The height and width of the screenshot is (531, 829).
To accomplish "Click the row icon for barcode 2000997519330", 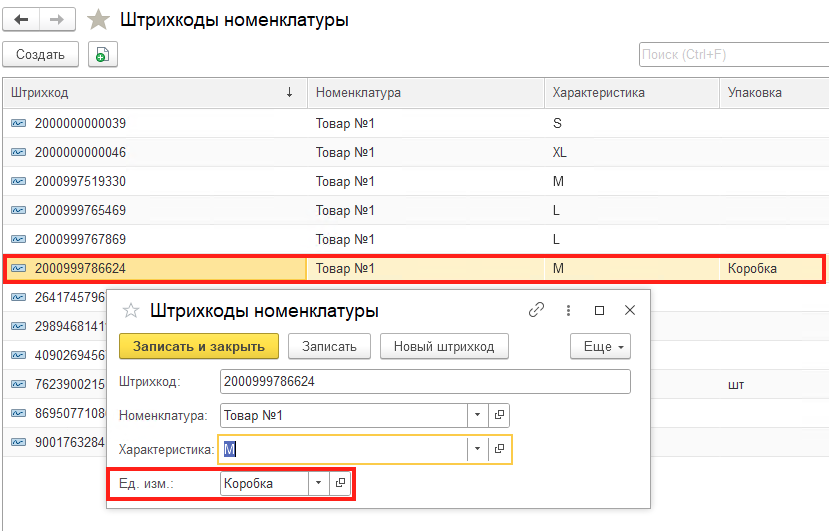I will [19, 181].
